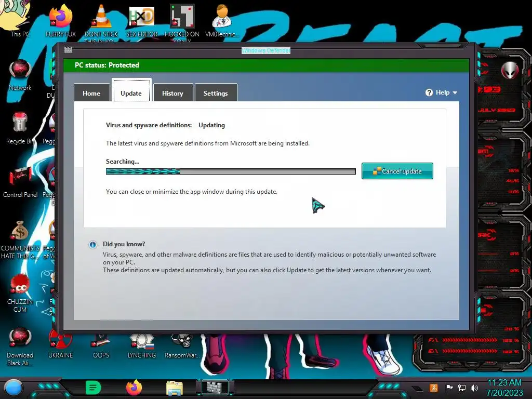Open File Explorer from the taskbar
Image resolution: width=532 pixels, height=399 pixels.
click(175, 388)
